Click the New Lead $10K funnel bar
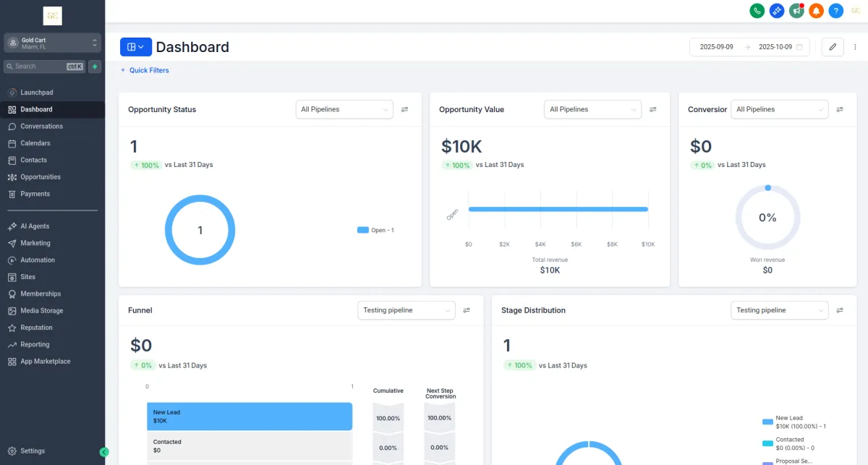Screen dimensions: 868x465 (x=250, y=417)
